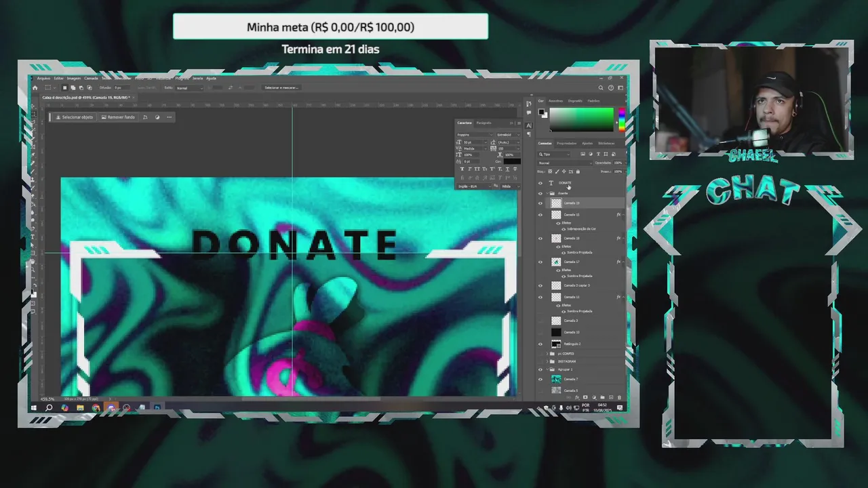Filter layers by pixel layer icon
Image resolution: width=868 pixels, height=488 pixels.
pos(583,155)
